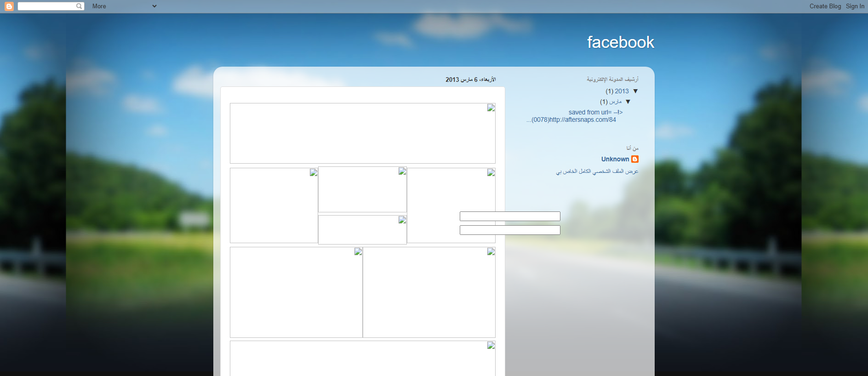The image size is (868, 376).
Task: Collapse the 2013 archive with its arrow
Action: pos(635,91)
